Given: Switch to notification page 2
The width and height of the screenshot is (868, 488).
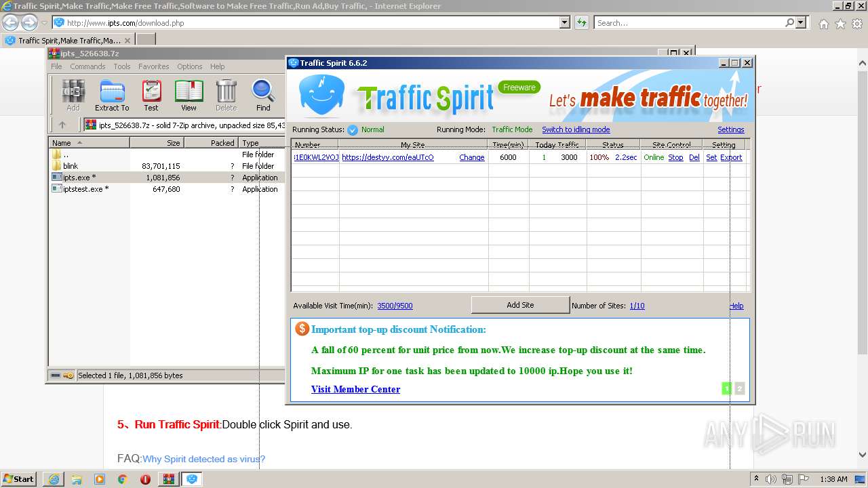Looking at the screenshot, I should pos(739,388).
